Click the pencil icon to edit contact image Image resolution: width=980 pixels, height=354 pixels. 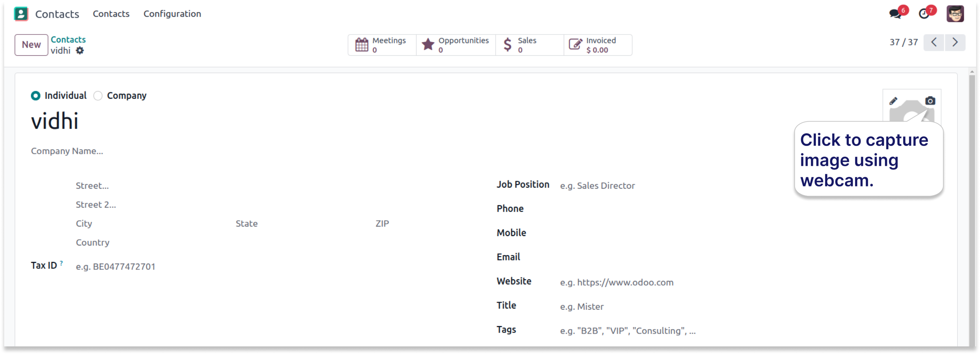pyautogui.click(x=893, y=101)
